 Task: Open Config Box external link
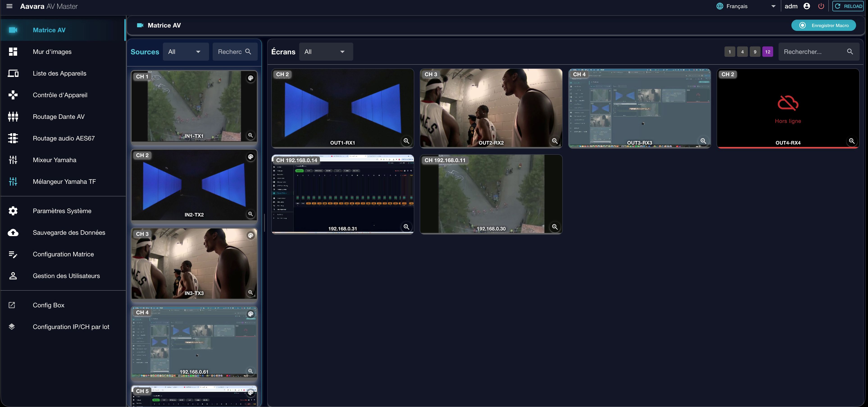[x=63, y=305]
